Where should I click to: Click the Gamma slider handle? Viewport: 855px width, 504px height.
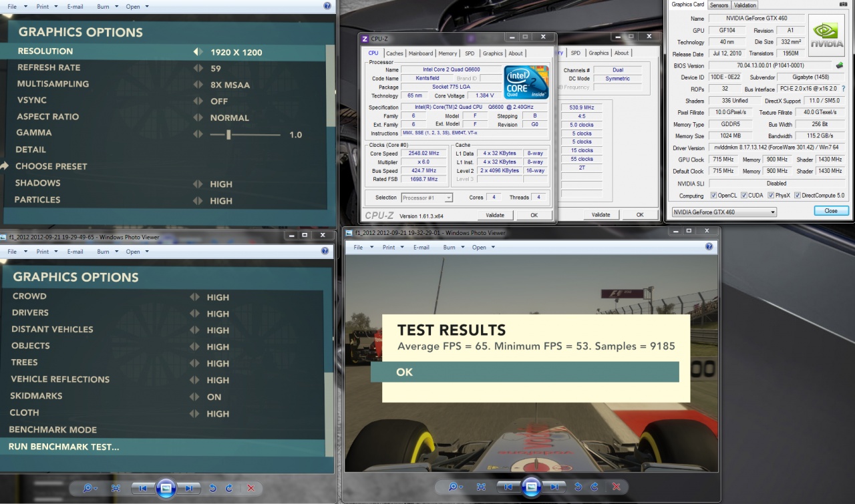pyautogui.click(x=228, y=135)
